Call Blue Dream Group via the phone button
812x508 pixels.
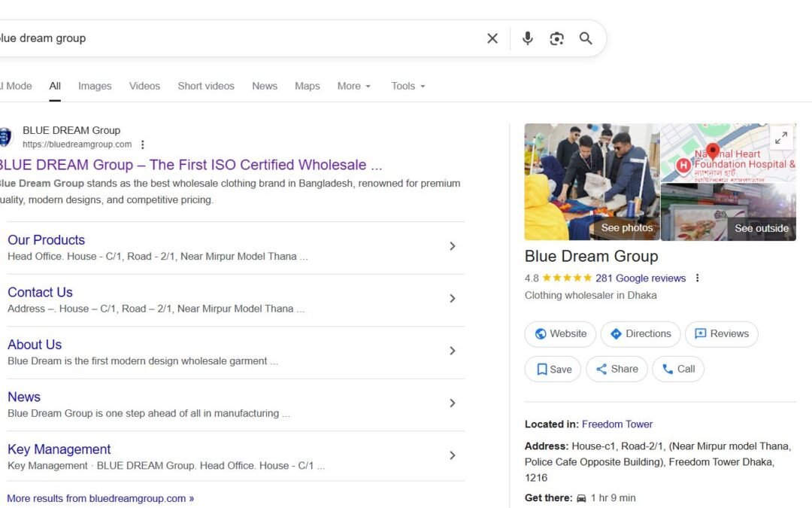677,369
